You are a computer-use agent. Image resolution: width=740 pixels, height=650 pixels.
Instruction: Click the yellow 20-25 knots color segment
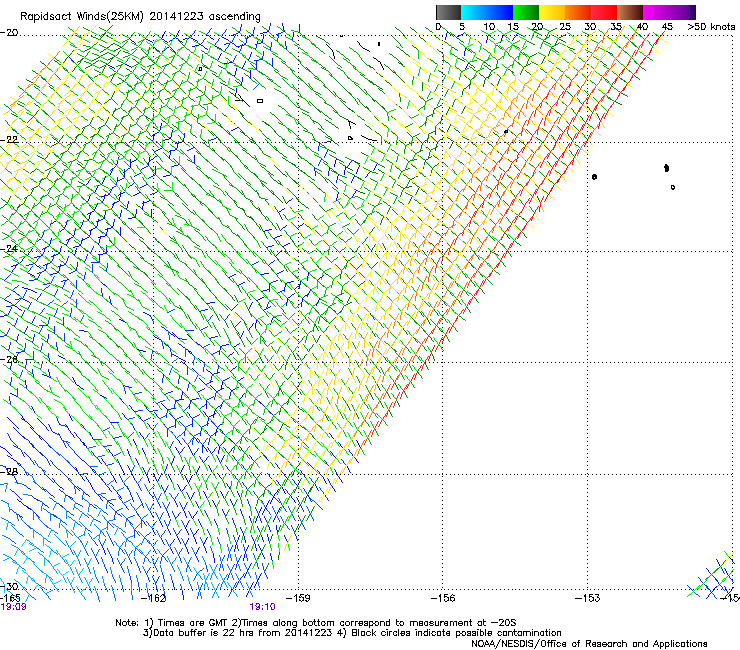point(552,12)
